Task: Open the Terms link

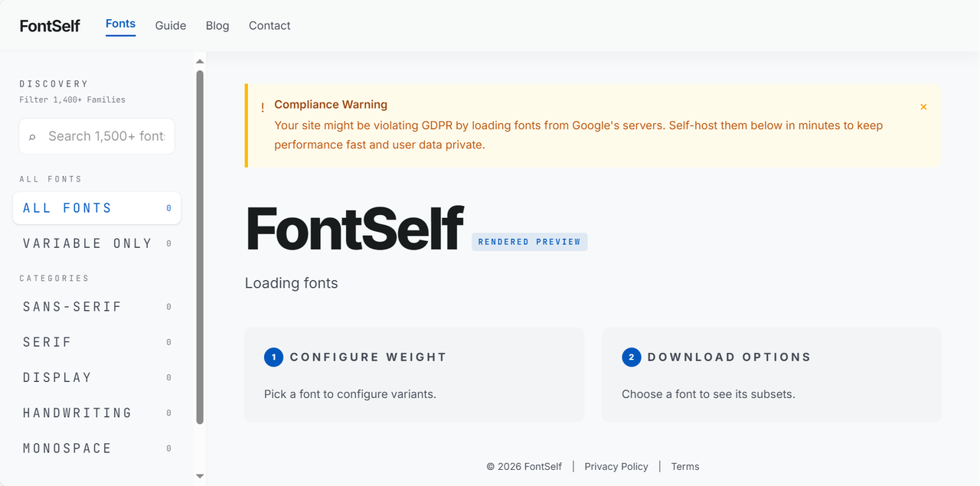Action: click(x=685, y=466)
